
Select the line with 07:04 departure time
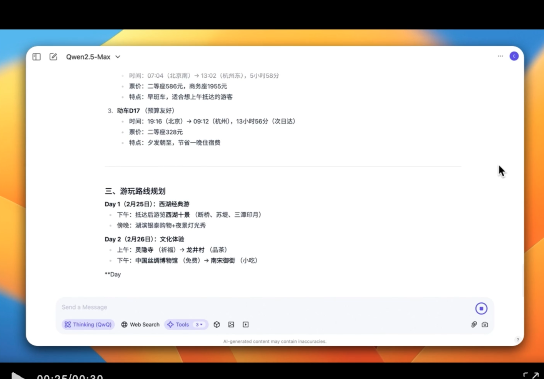pos(204,76)
